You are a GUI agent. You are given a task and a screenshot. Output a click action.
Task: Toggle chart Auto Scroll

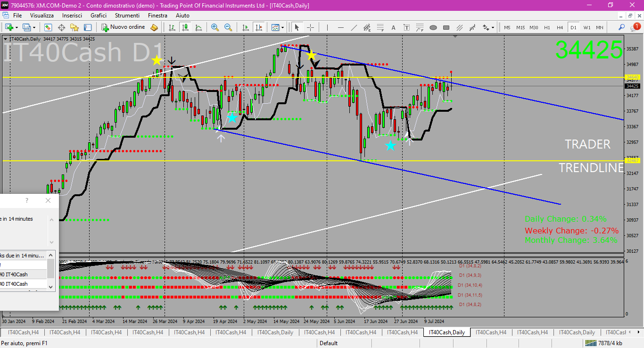245,27
